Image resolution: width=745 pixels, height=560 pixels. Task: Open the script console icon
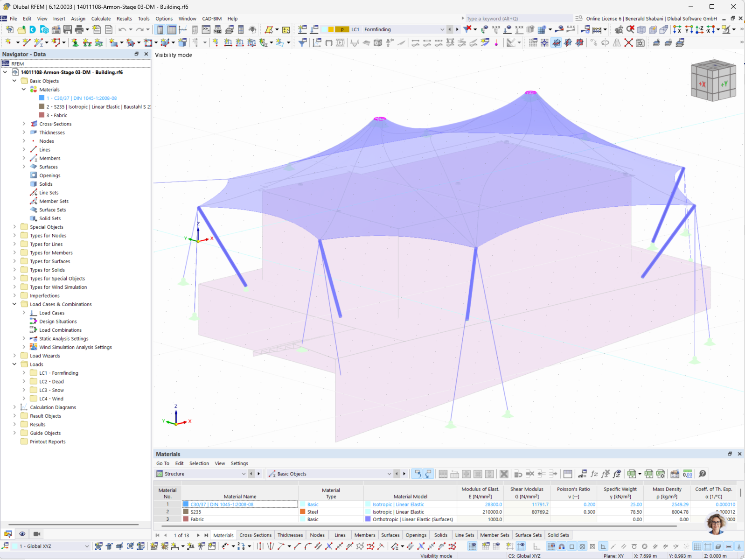tap(206, 29)
